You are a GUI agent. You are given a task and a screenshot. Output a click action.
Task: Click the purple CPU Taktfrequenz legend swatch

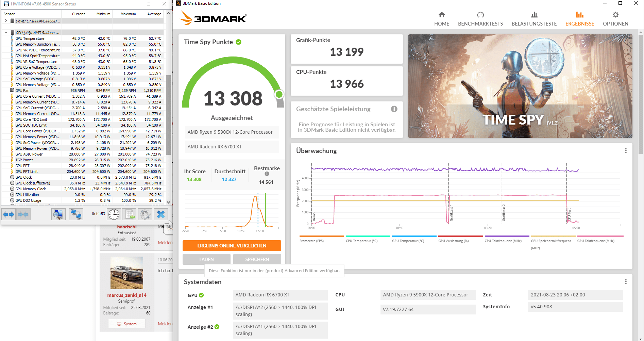click(507, 236)
